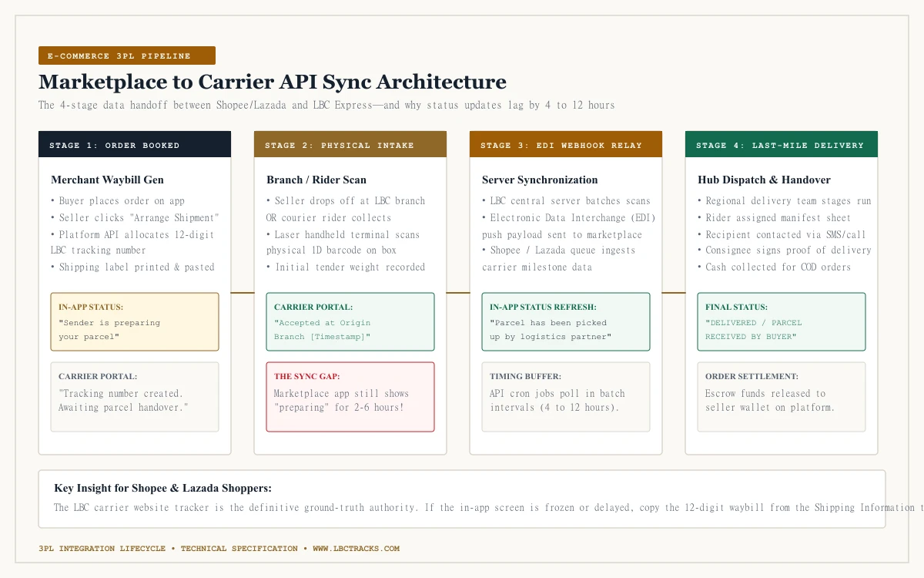Click the subtitle about the 4-stage data handoff

[326, 105]
